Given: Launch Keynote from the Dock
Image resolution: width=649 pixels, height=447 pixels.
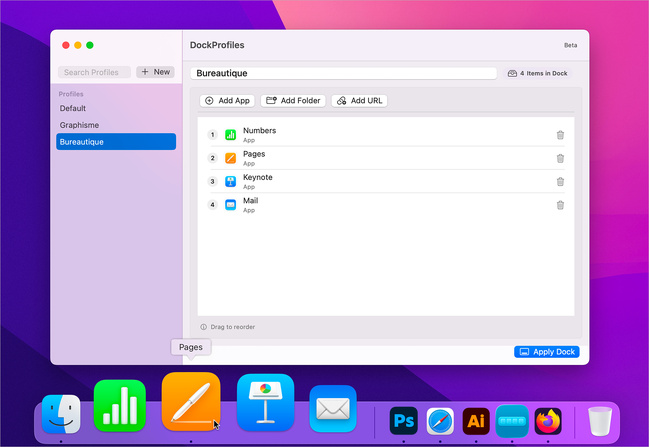Looking at the screenshot, I should click(265, 403).
